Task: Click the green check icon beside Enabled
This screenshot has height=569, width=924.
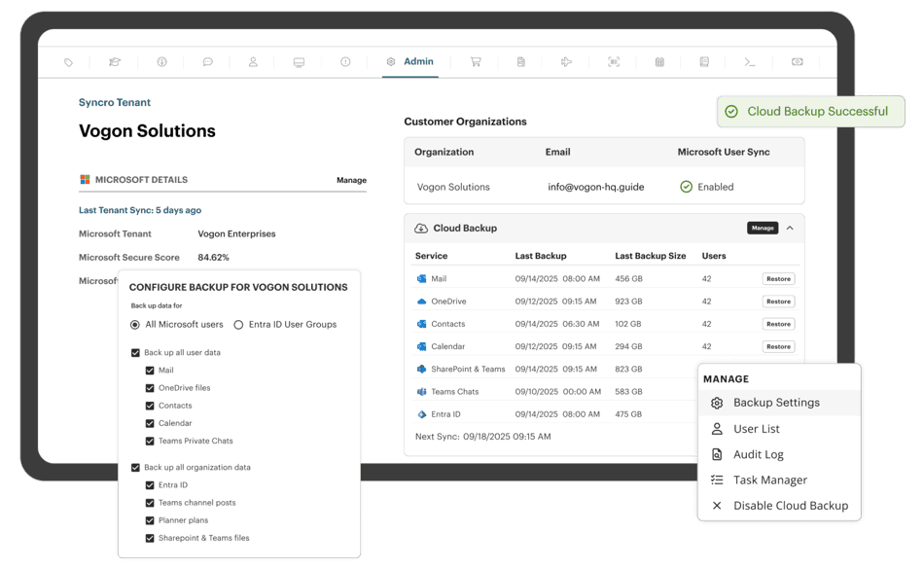Action: [686, 187]
